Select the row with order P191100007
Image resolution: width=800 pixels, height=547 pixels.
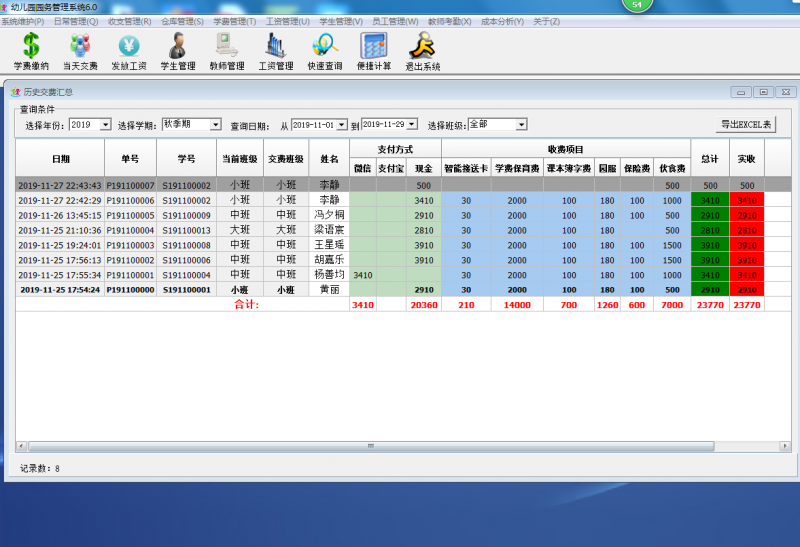[403, 185]
